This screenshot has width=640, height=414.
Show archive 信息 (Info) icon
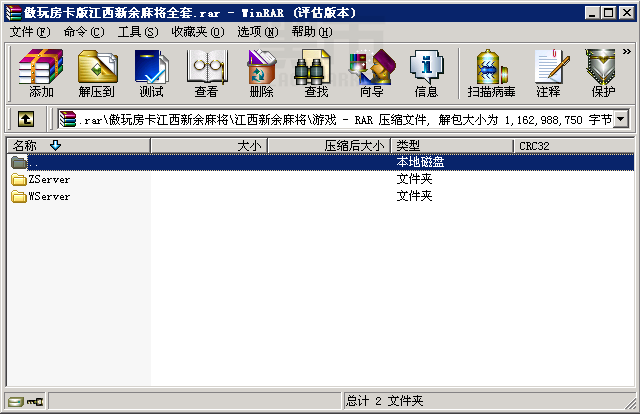(x=427, y=73)
